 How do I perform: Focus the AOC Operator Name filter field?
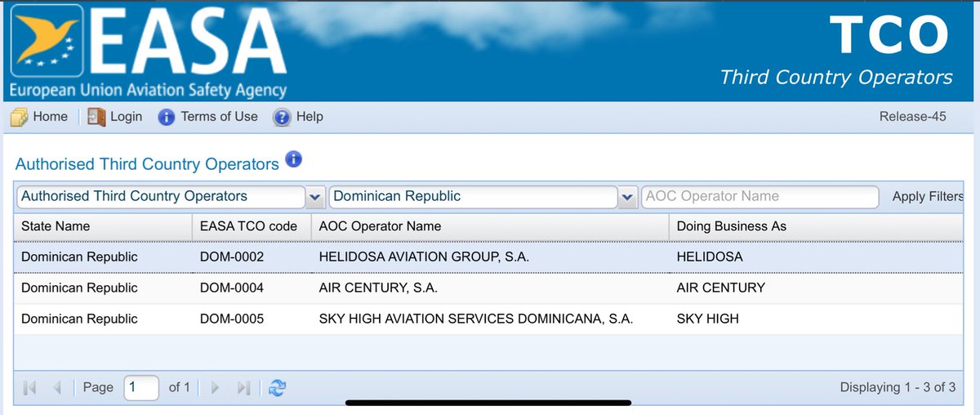760,197
